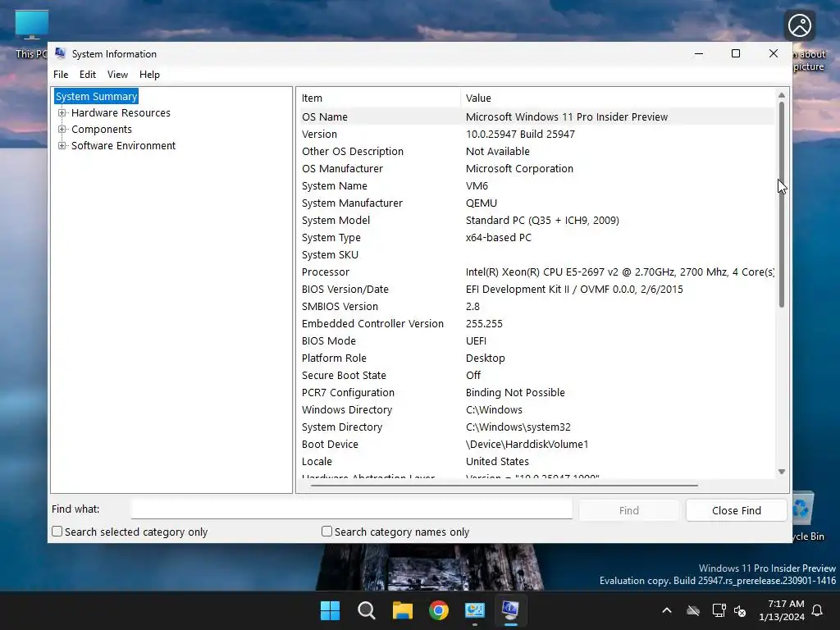Select This PC desktop icon
The image size is (840, 630).
tap(32, 33)
